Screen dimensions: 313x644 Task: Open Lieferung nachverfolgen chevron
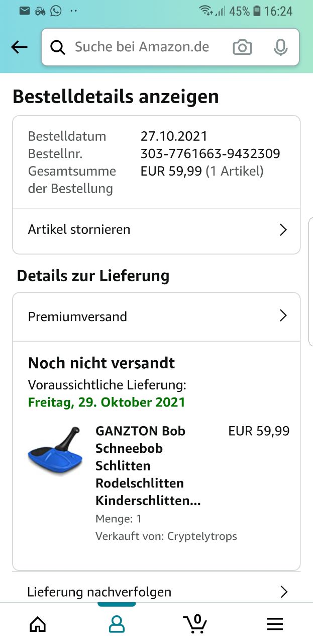coord(284,592)
